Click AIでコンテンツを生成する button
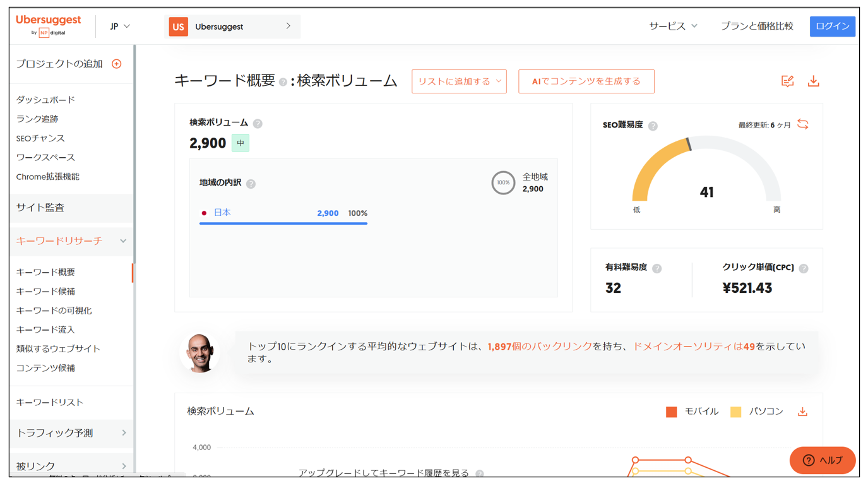Screen dimensions: 868x481 tap(586, 81)
